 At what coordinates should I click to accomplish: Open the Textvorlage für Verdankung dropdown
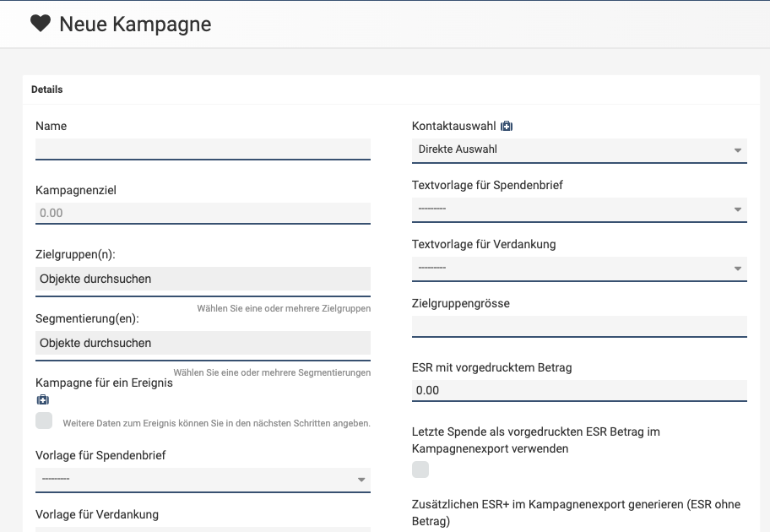579,269
